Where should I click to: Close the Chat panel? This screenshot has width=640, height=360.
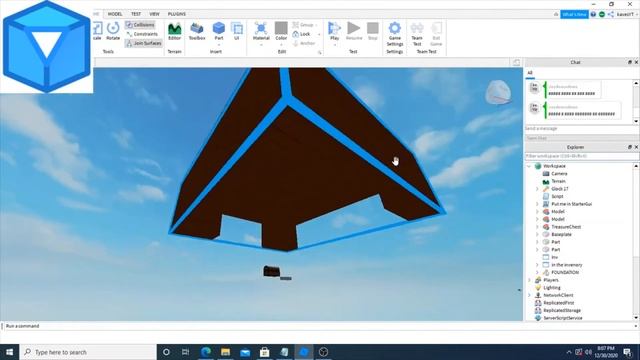coord(636,62)
